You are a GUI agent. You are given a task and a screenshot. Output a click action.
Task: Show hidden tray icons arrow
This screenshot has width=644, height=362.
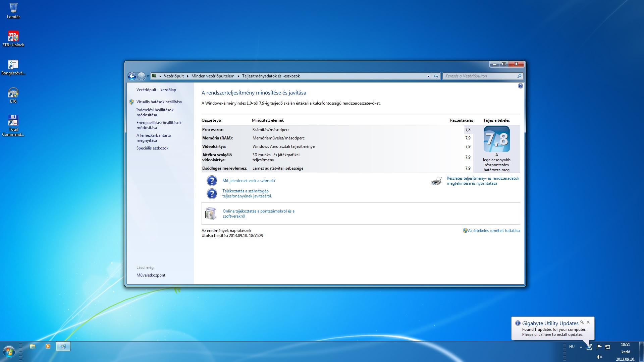click(581, 347)
